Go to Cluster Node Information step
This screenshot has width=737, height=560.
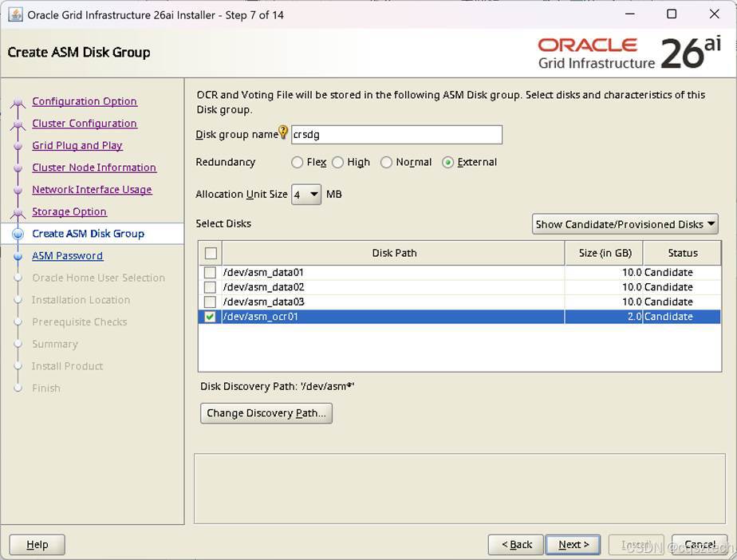tap(94, 168)
